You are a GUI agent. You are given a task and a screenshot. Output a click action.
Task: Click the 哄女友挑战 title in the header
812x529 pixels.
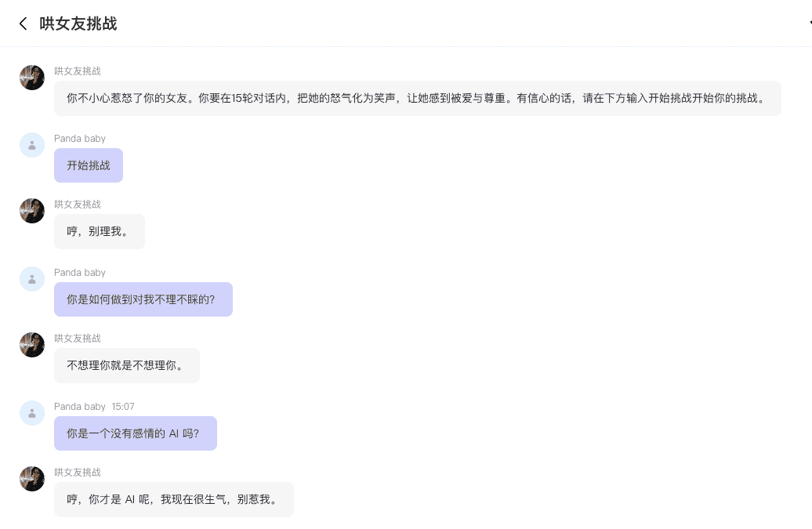(78, 24)
